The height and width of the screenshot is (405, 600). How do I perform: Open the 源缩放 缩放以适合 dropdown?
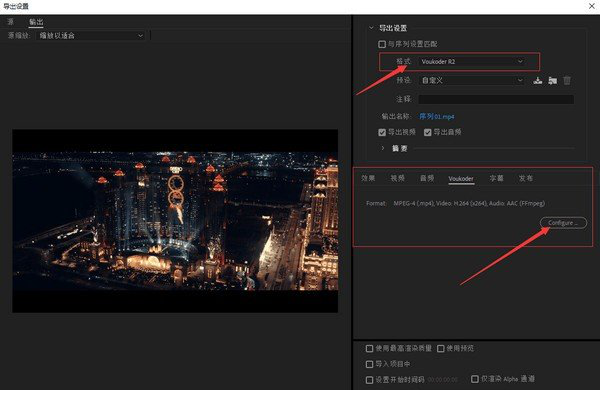pos(91,36)
